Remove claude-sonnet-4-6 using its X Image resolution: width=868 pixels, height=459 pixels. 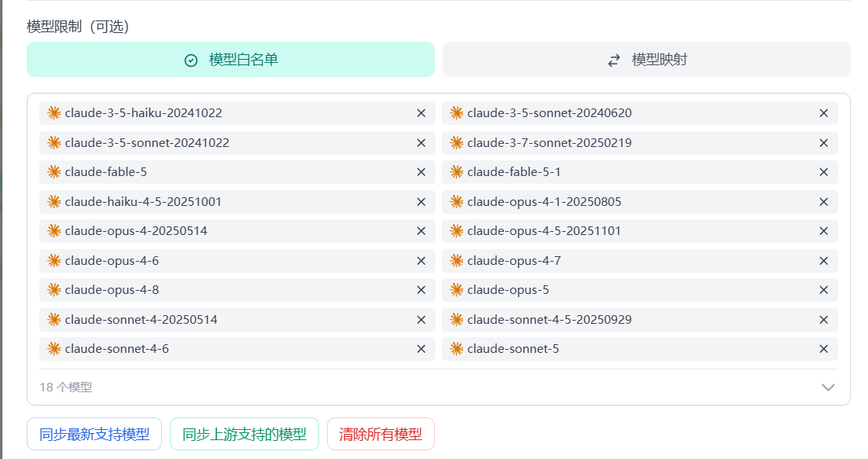pos(421,349)
